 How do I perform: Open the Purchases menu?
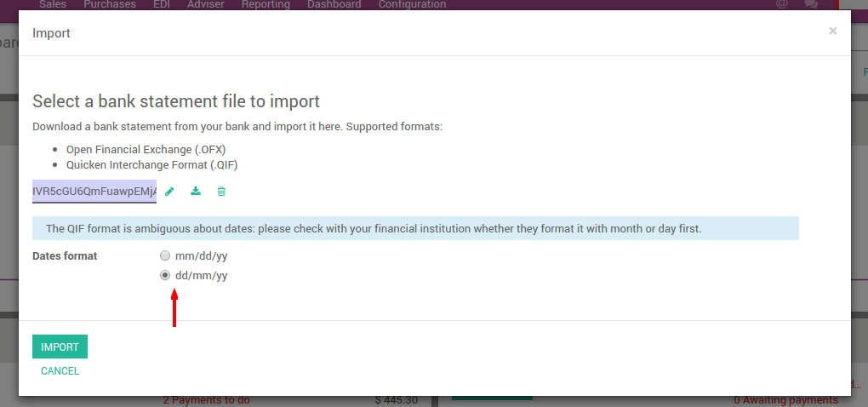click(110, 4)
